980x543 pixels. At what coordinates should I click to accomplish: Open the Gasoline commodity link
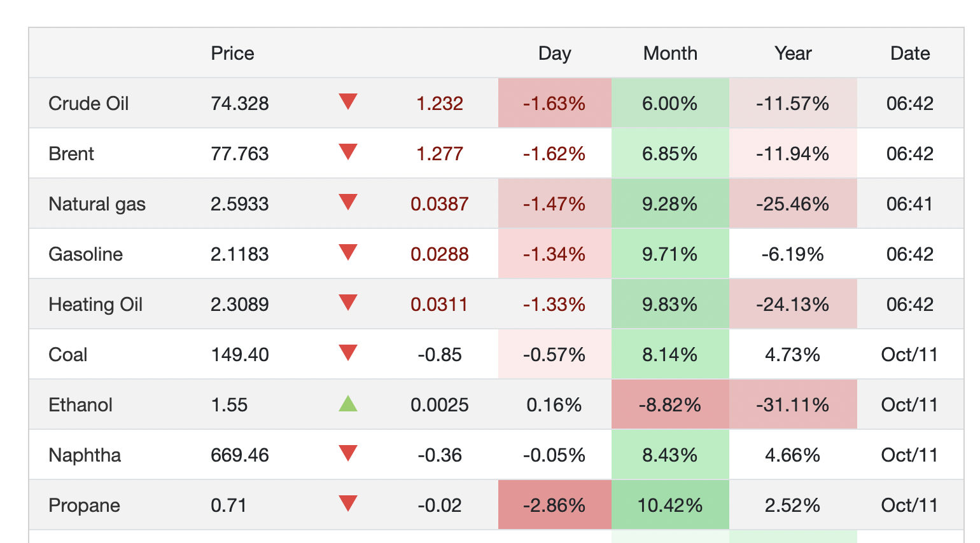[x=85, y=254]
